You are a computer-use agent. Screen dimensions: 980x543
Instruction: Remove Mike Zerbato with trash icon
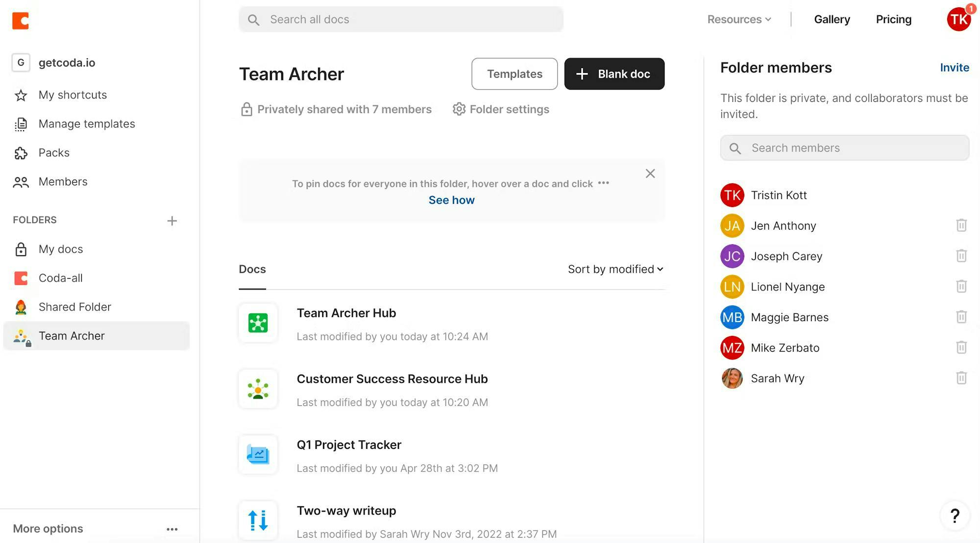pyautogui.click(x=961, y=348)
